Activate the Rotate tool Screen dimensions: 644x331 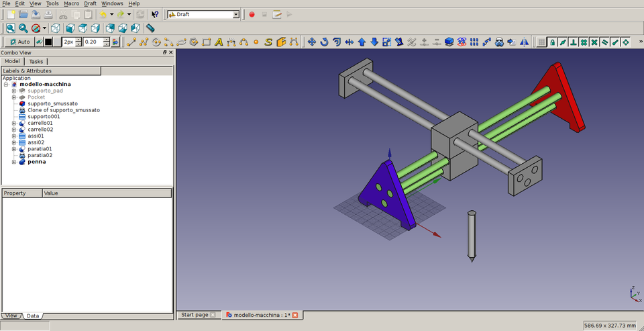pyautogui.click(x=324, y=42)
